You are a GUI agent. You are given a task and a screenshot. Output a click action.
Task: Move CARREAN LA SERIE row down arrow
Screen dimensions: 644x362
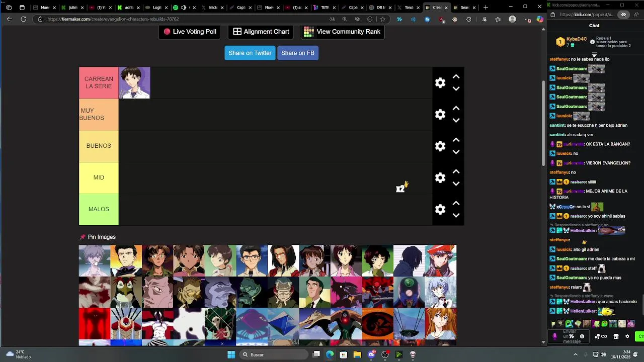456,88
